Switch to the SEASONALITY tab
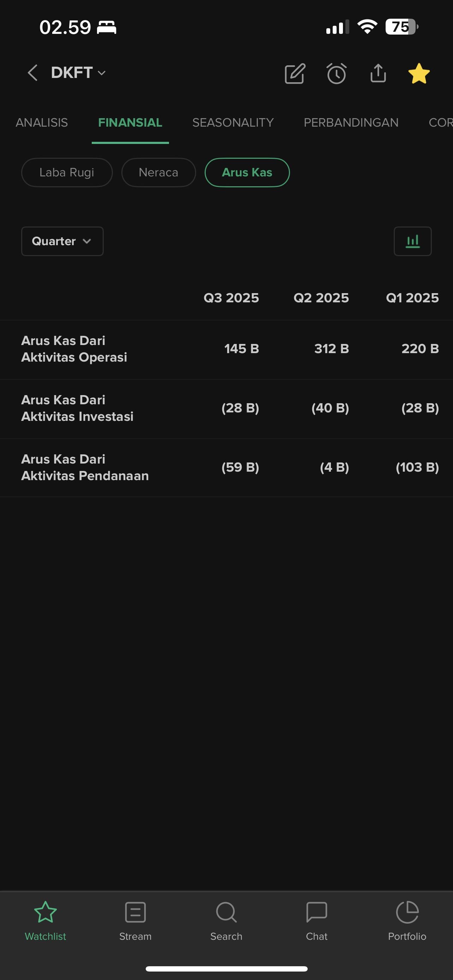This screenshot has height=980, width=453. click(x=233, y=122)
